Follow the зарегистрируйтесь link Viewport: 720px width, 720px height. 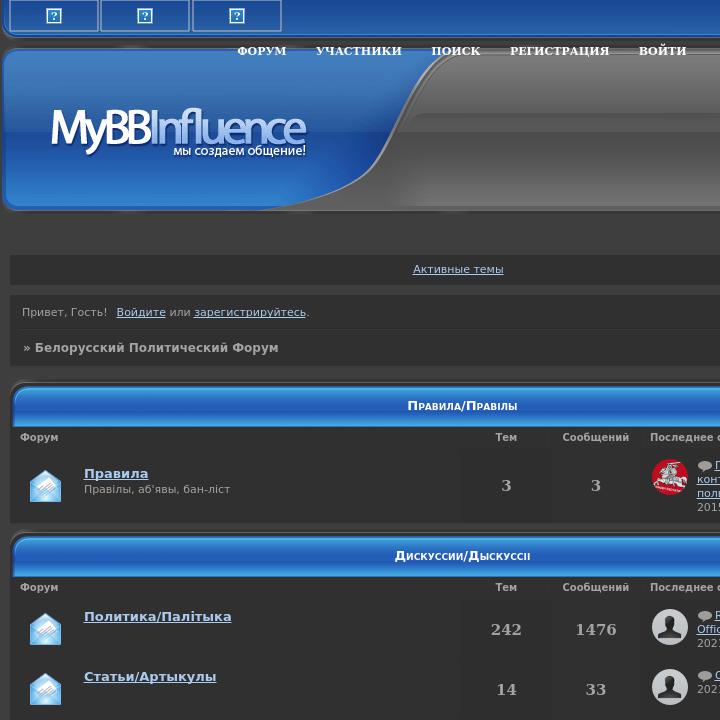pyautogui.click(x=250, y=312)
